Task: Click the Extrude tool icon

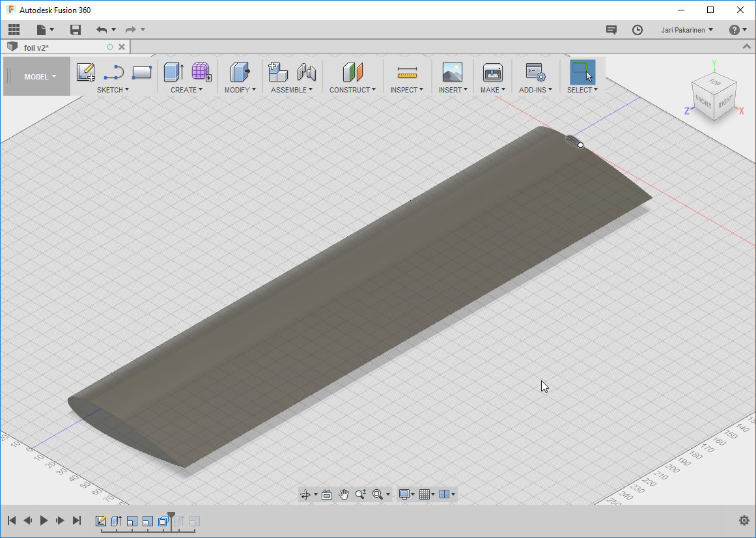Action: pyautogui.click(x=174, y=72)
